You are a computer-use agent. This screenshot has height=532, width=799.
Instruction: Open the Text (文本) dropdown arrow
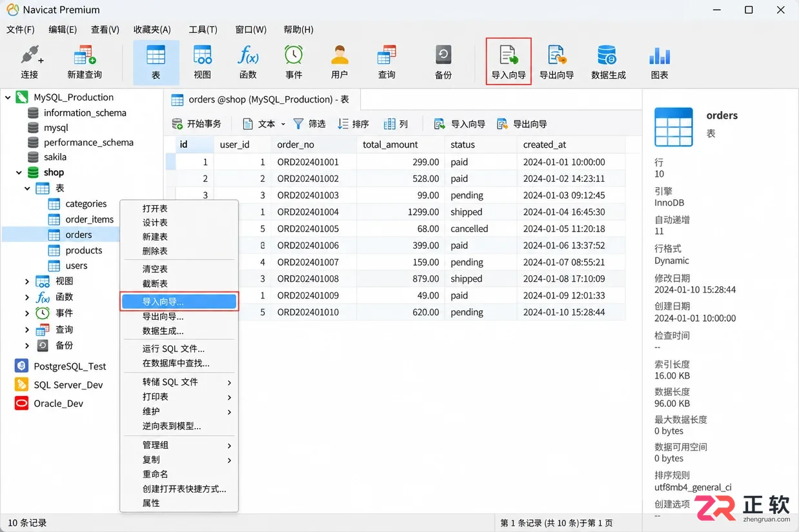click(283, 124)
